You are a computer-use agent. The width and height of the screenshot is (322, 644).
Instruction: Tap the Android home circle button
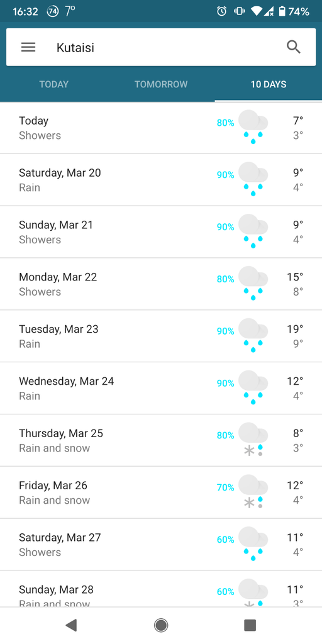[x=161, y=625]
